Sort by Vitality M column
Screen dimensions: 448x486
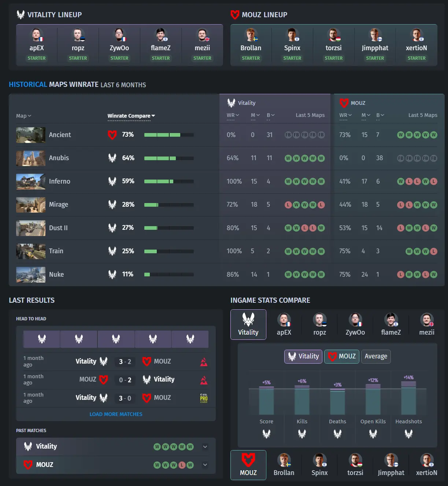(x=255, y=115)
